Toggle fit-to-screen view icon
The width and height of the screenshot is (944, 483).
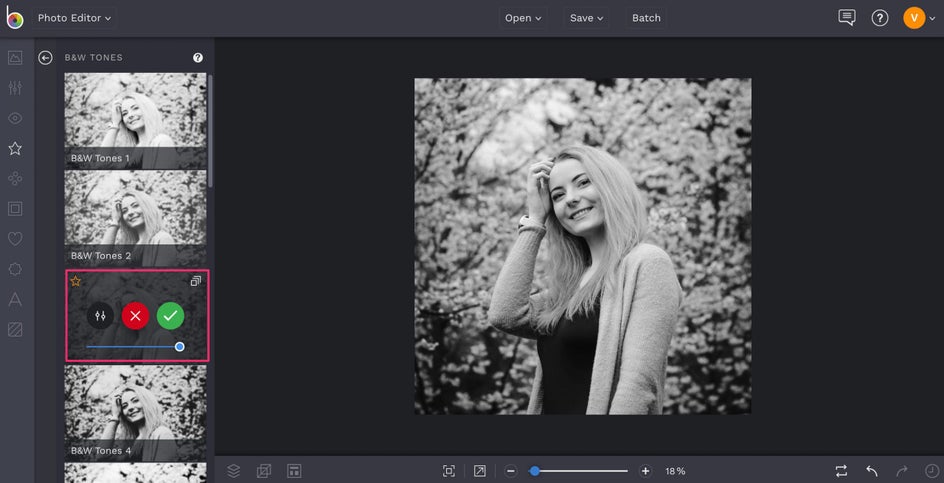coord(449,471)
